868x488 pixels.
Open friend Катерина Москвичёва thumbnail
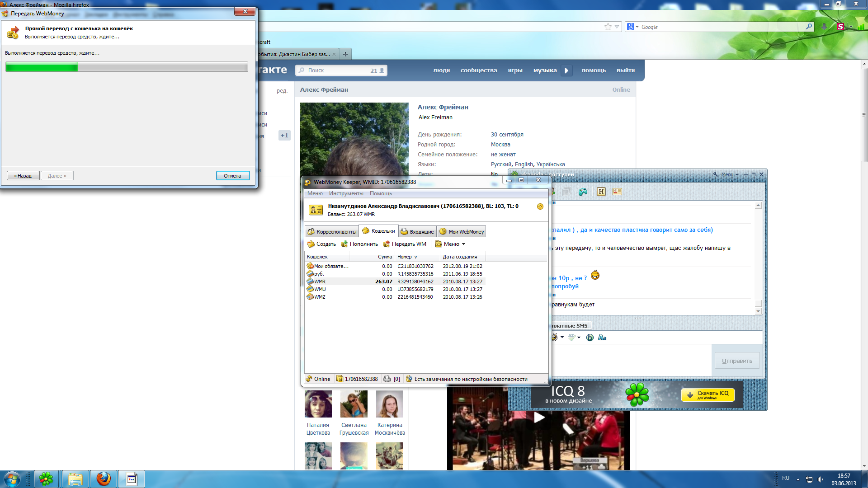(x=390, y=404)
